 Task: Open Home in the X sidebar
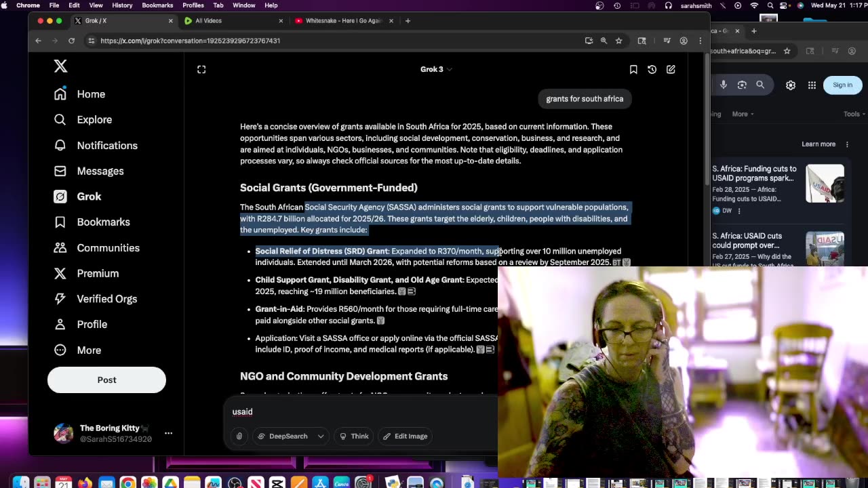(80, 94)
